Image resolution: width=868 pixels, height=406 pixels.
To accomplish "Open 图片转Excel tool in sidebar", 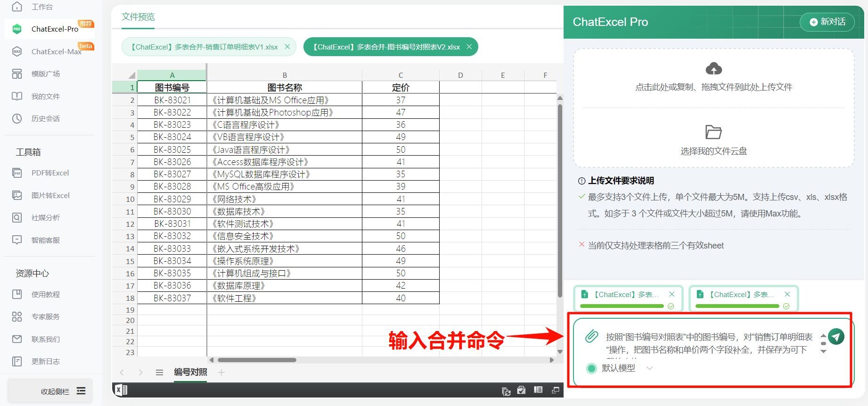I will 50,195.
